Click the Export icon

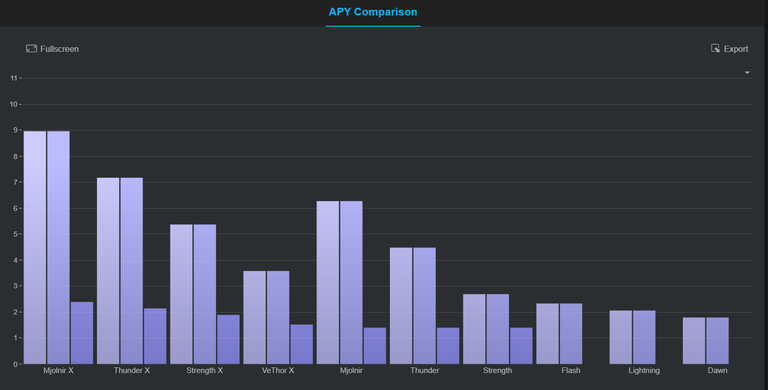point(715,48)
